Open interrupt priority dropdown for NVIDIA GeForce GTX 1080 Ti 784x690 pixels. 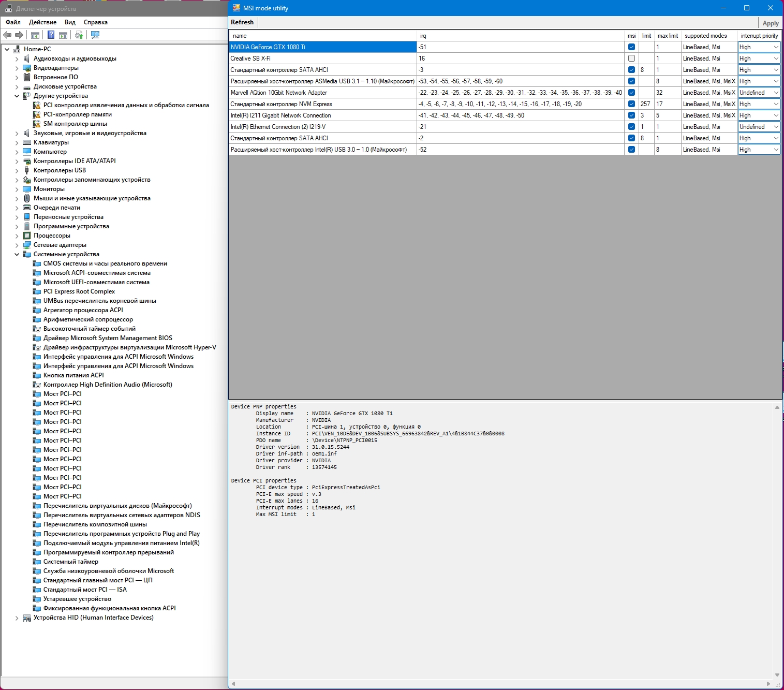tap(759, 47)
